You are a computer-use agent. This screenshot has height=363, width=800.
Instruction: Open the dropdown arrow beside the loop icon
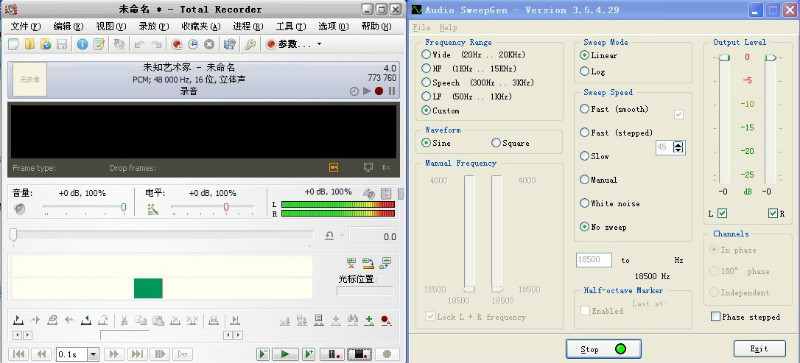pos(341,236)
